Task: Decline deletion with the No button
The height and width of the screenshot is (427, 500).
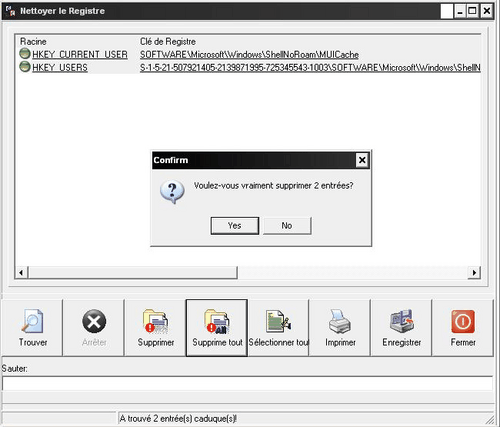Action: (287, 226)
